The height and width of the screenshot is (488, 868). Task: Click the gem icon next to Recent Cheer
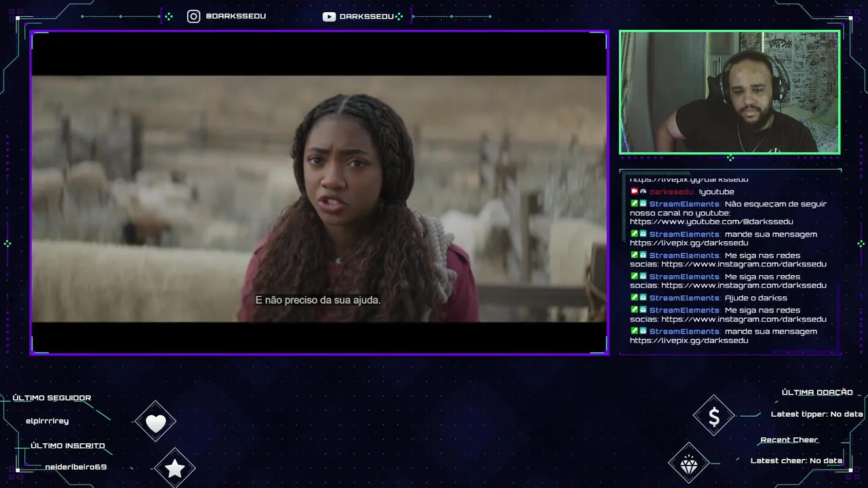(x=689, y=464)
